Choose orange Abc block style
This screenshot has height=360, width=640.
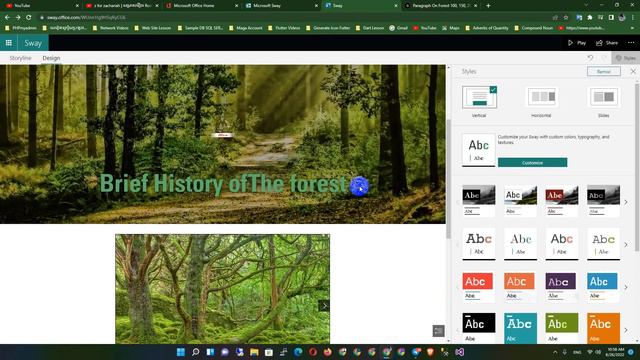tap(519, 287)
